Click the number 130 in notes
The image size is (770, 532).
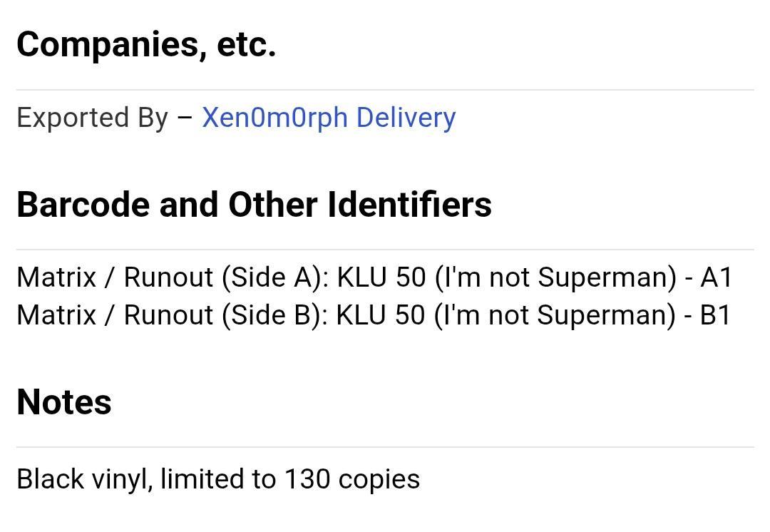307,479
